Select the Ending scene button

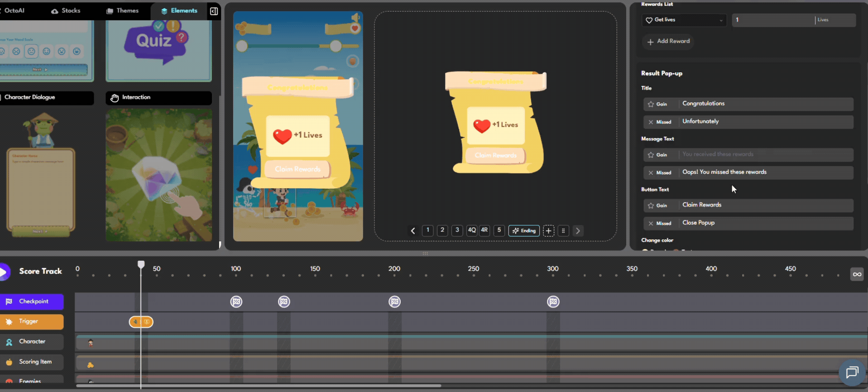point(524,231)
